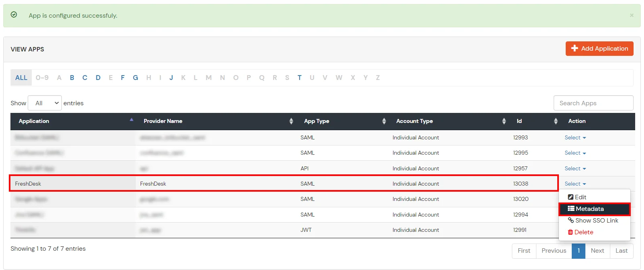This screenshot has width=644, height=270.
Task: Choose Metadata from the action menu
Action: coord(595,209)
